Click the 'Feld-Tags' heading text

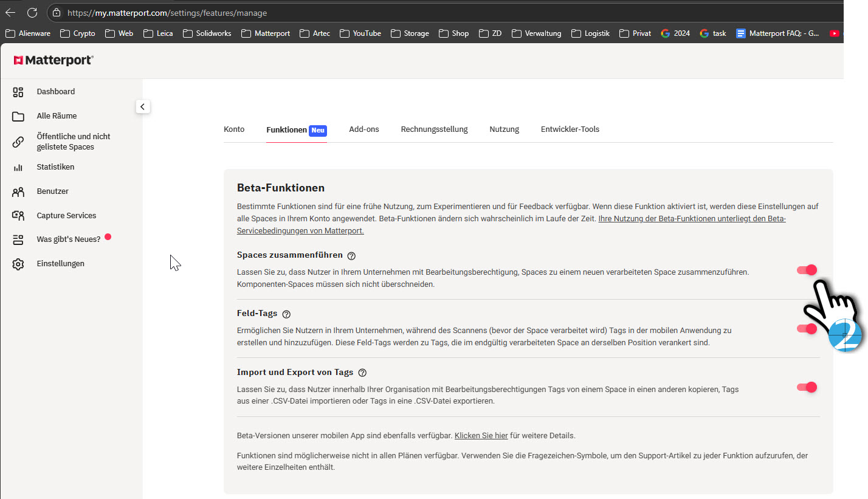click(x=257, y=314)
